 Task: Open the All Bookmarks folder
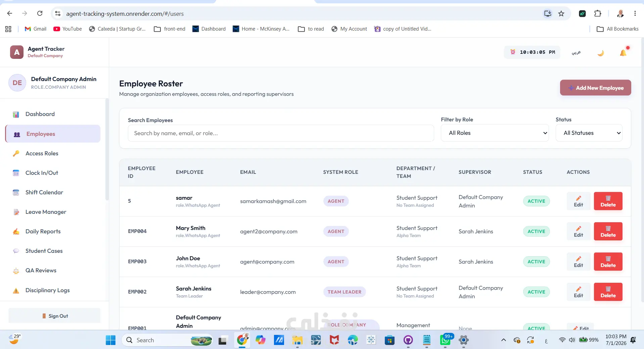(617, 29)
